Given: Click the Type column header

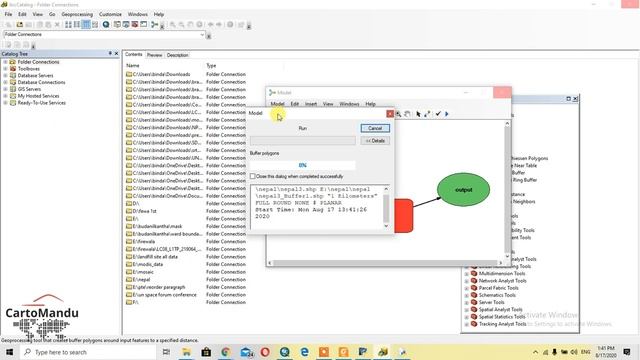Looking at the screenshot, I should click(x=211, y=66).
